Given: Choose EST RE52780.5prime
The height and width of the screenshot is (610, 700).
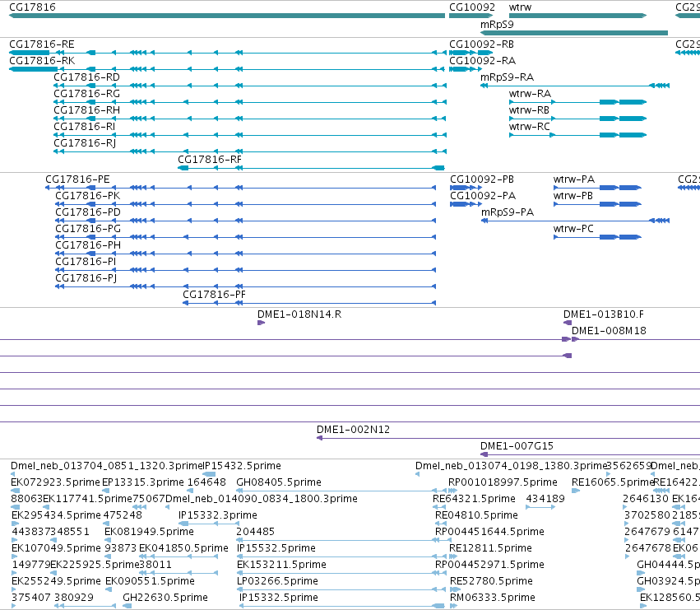Looking at the screenshot, I should (x=491, y=581).
